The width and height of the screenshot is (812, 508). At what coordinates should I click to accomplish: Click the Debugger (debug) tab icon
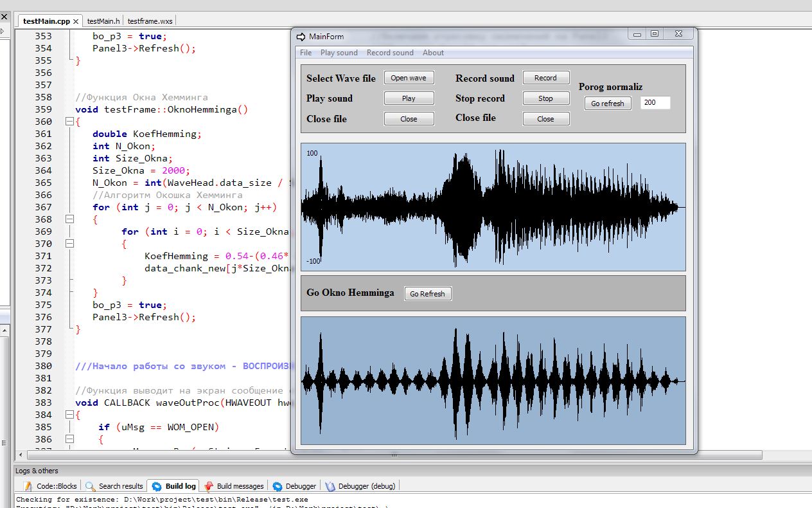(330, 486)
